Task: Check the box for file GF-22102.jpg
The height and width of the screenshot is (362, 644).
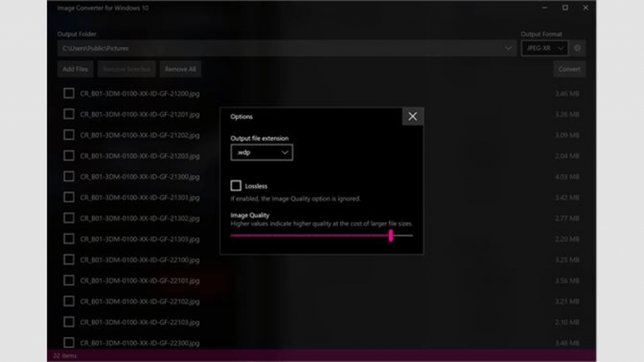Action: pyautogui.click(x=69, y=301)
